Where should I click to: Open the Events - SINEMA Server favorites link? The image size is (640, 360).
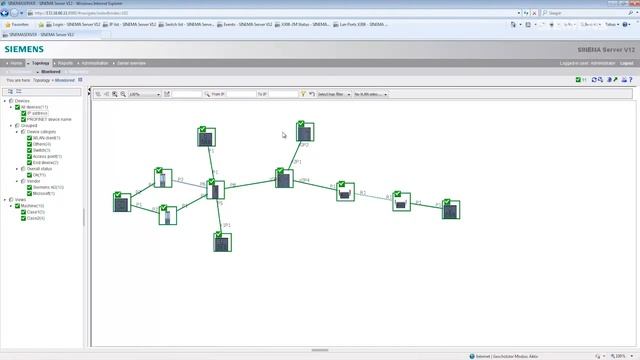tap(244, 24)
